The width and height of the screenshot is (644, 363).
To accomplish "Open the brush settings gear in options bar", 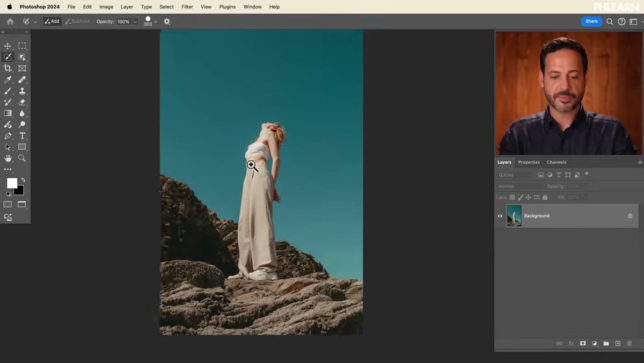I will [x=167, y=21].
